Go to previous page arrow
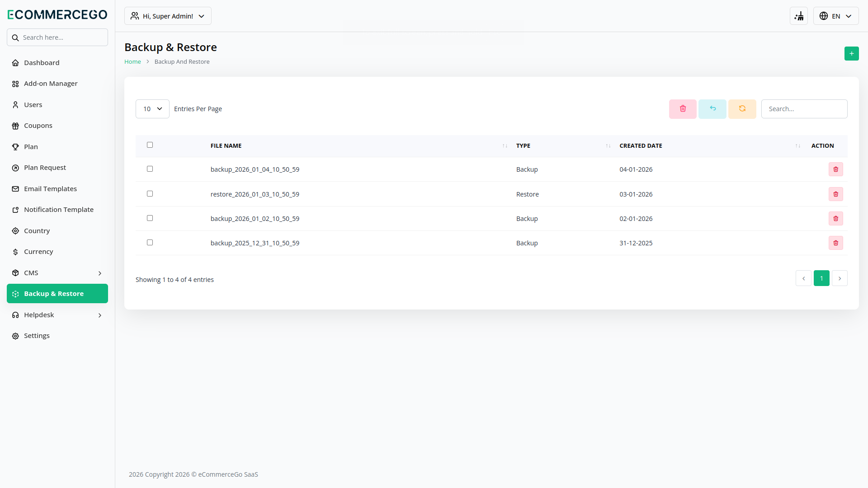Viewport: 868px width, 488px height. point(803,278)
